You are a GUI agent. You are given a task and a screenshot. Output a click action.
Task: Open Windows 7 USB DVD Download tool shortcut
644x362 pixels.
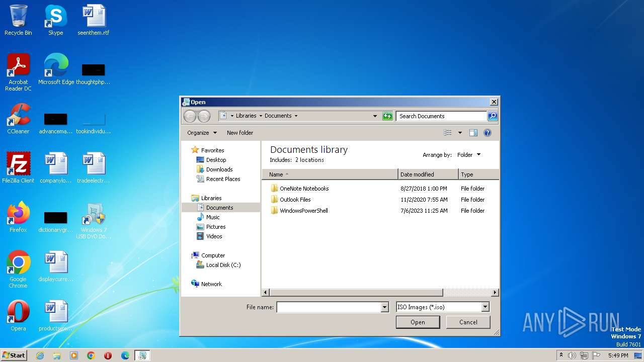94,221
